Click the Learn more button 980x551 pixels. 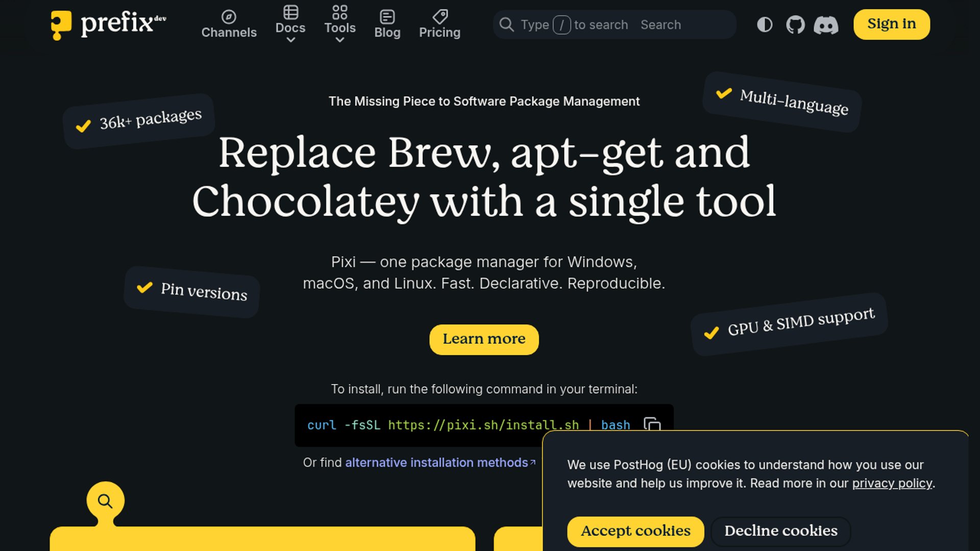coord(484,339)
